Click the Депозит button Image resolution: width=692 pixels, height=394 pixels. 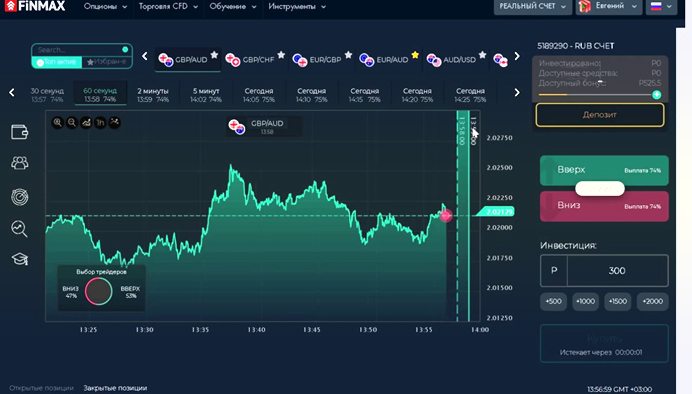(600, 115)
